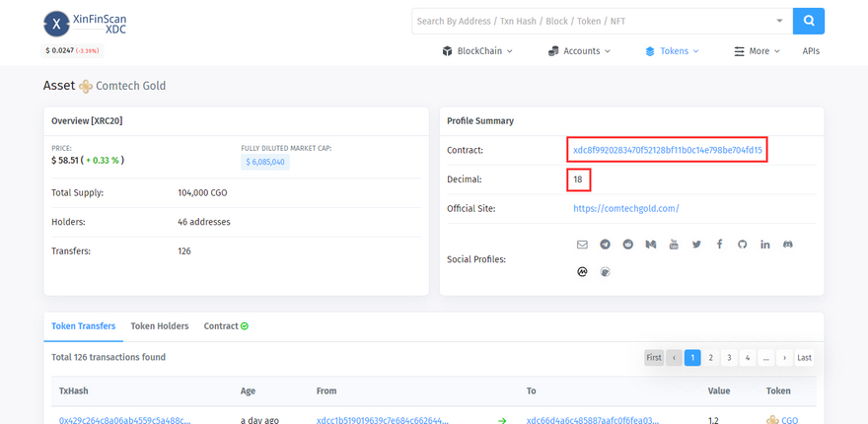Click the Value column header
This screenshot has width=868, height=424.
click(x=719, y=390)
